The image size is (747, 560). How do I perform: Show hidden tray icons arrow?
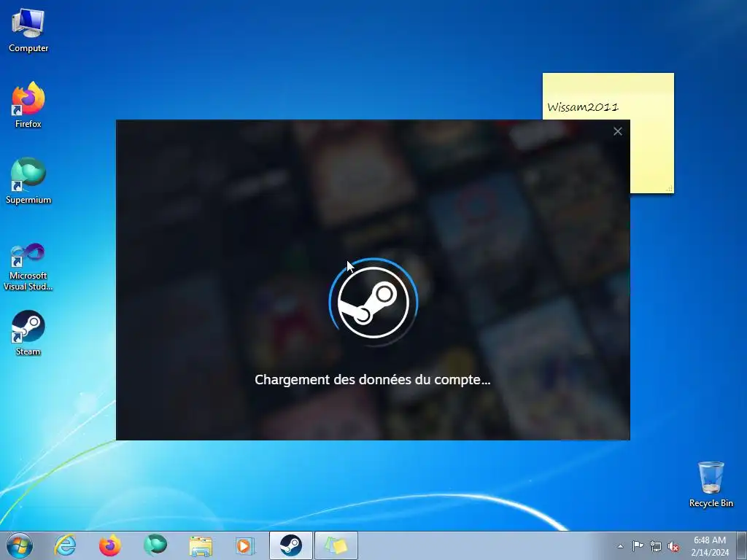pyautogui.click(x=620, y=546)
